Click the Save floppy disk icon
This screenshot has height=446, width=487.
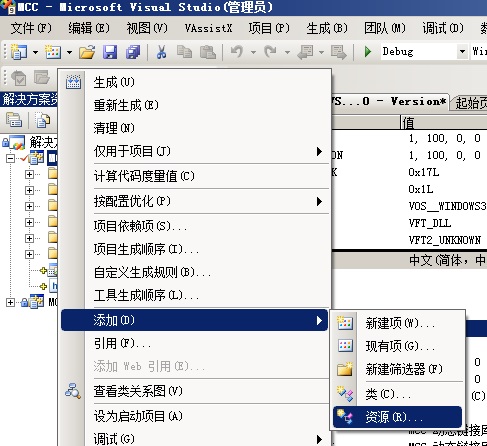pos(110,52)
